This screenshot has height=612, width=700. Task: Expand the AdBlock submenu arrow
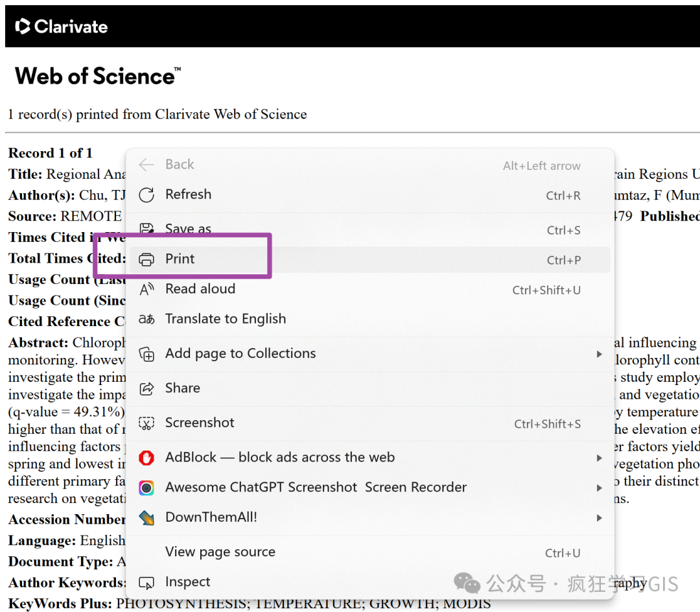point(599,458)
